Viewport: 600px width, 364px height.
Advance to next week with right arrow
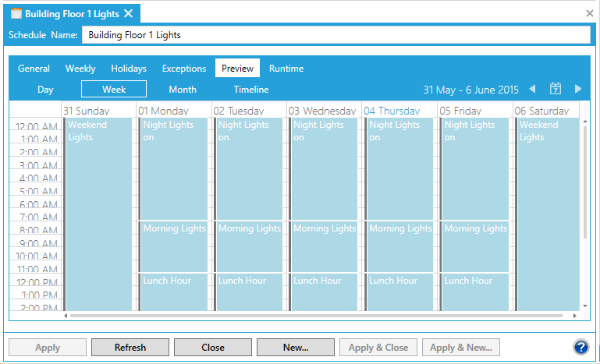coord(578,89)
